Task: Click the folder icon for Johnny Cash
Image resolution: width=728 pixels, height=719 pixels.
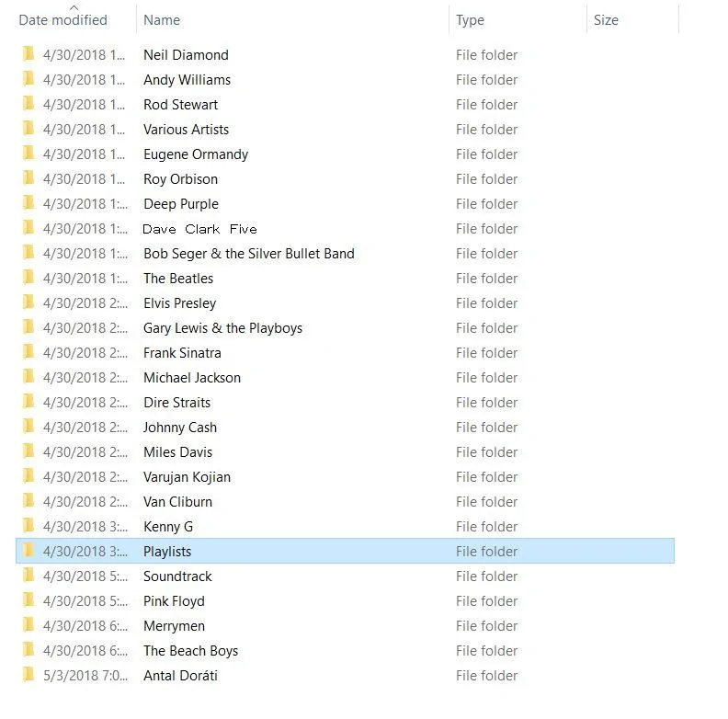Action: (x=28, y=427)
